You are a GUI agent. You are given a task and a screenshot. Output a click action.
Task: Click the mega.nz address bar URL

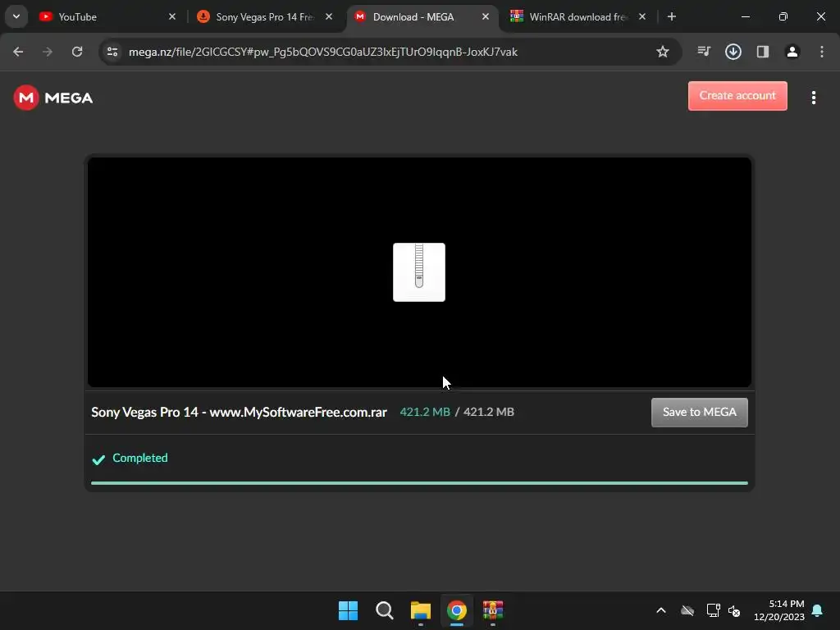[323, 52]
